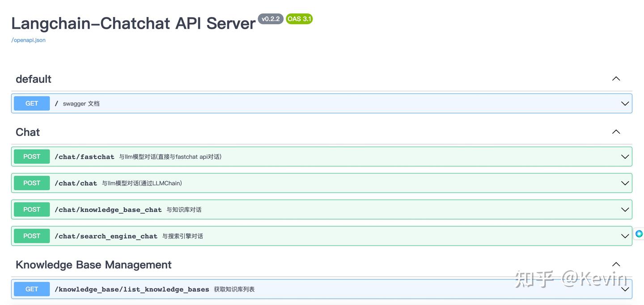Click POST badge for search_engine_chat
Screen dimensions: 644x305
tap(32, 236)
